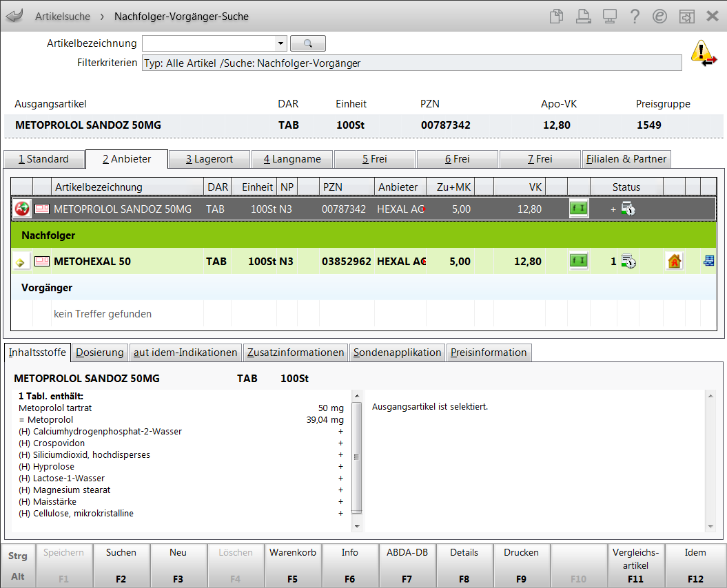
Task: Select the 2 Anbieter tab
Action: coord(127,159)
